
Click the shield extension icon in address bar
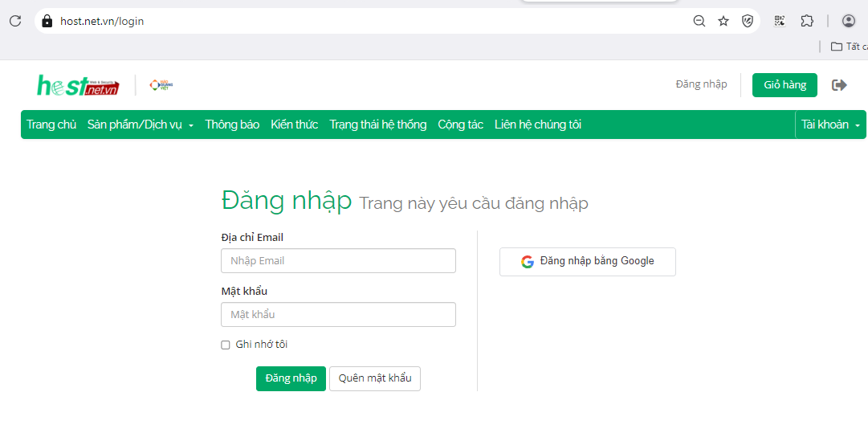[748, 22]
